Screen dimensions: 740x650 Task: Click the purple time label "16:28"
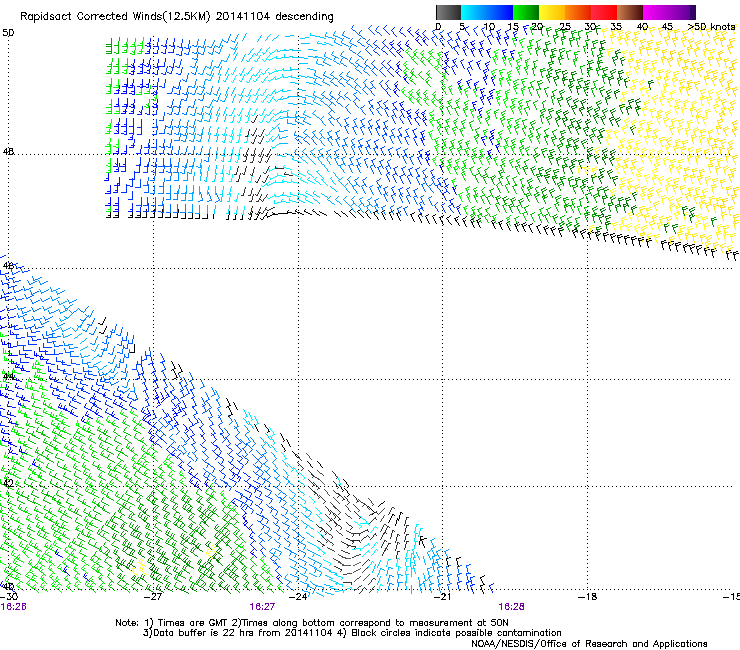point(512,607)
